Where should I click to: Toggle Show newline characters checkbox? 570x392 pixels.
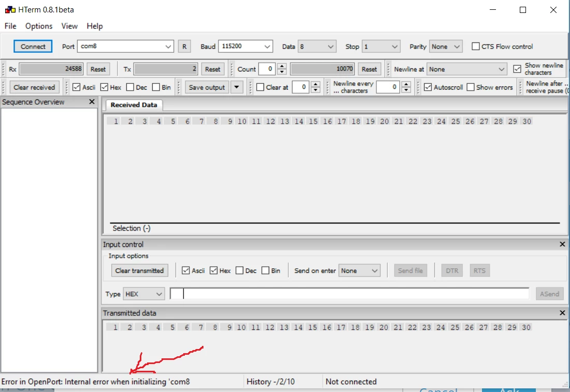point(517,69)
